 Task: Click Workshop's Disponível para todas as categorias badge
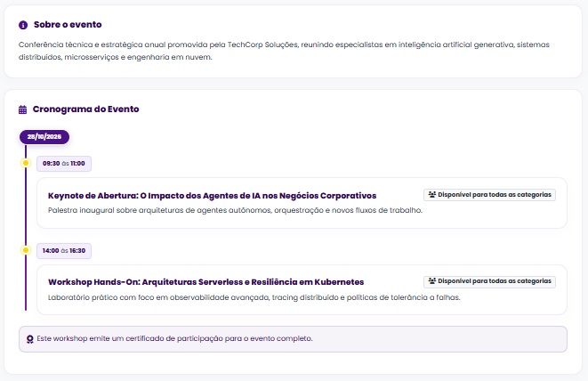coord(489,281)
